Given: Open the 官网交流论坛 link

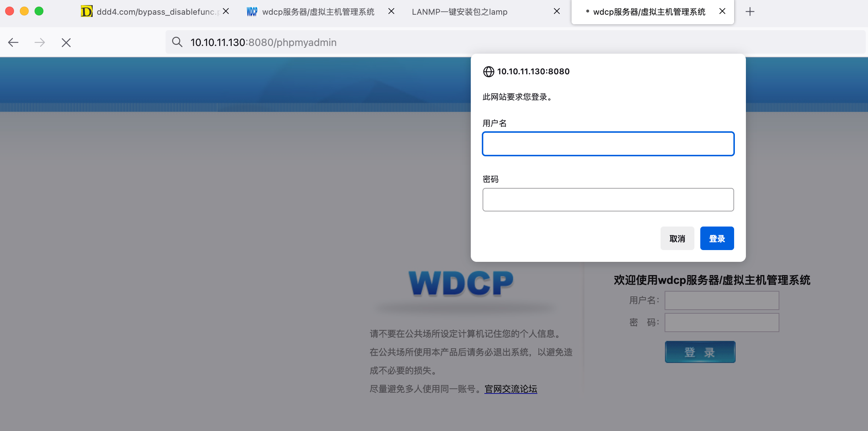Looking at the screenshot, I should coord(511,389).
